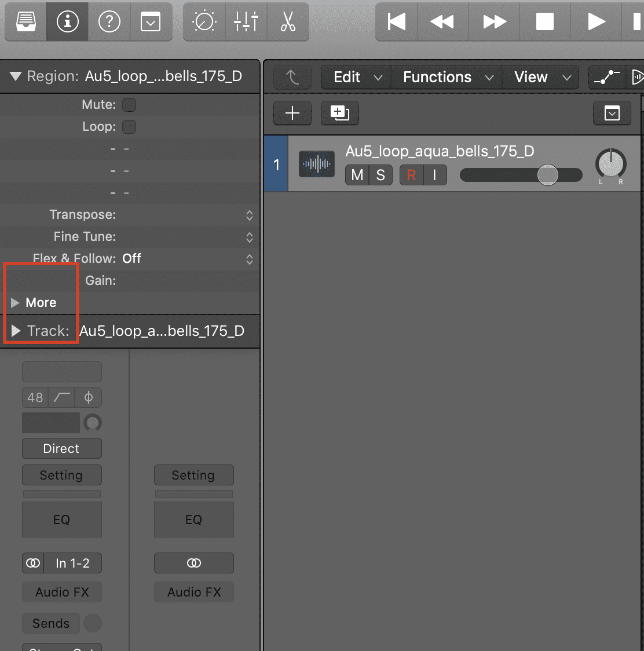Select track name Au5_loop_aqua_bells_175_D in header
This screenshot has height=651, width=644.
pyautogui.click(x=440, y=152)
